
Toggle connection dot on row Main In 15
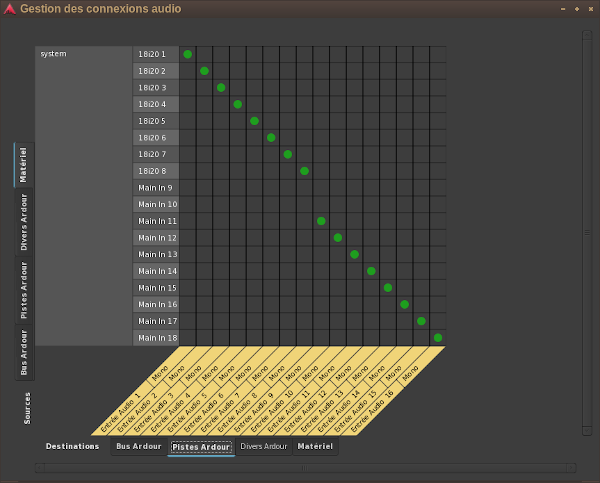[x=388, y=288]
